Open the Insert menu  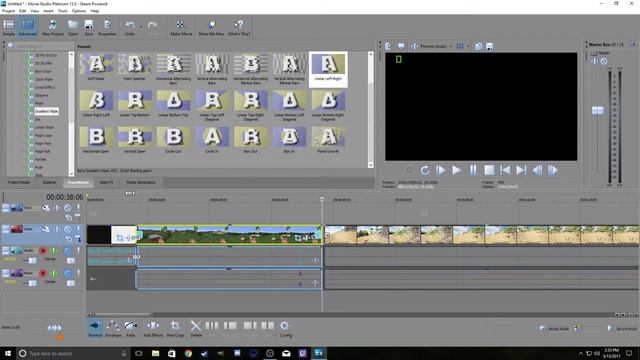(48, 11)
